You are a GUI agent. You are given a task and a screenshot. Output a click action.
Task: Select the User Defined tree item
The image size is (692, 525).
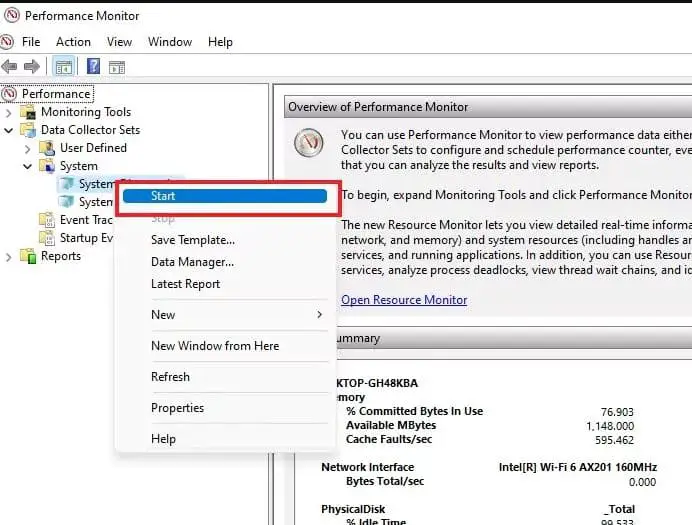point(93,148)
